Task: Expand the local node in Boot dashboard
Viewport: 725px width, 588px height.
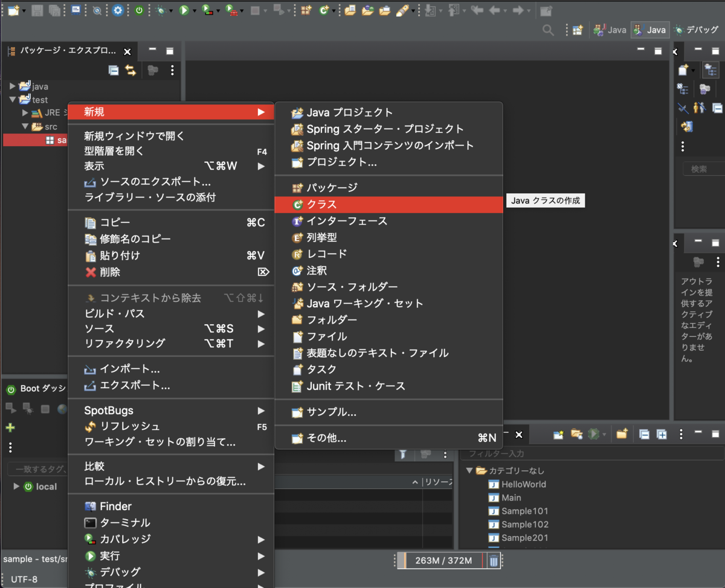Action: (x=16, y=487)
